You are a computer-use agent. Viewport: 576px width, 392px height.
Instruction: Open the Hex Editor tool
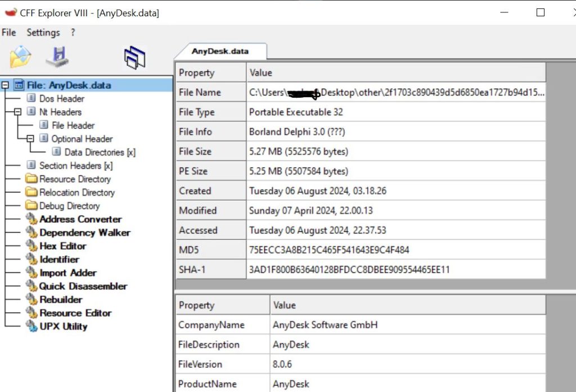click(62, 246)
